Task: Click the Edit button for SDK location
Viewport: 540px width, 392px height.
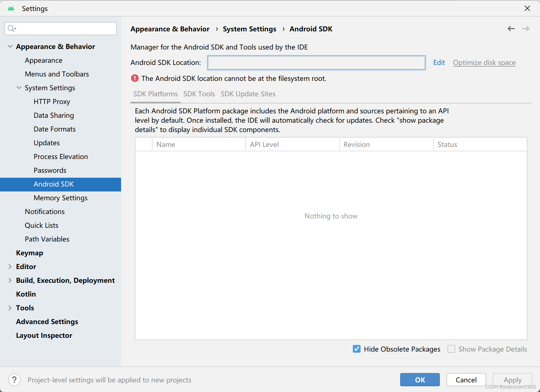Action: click(x=439, y=62)
